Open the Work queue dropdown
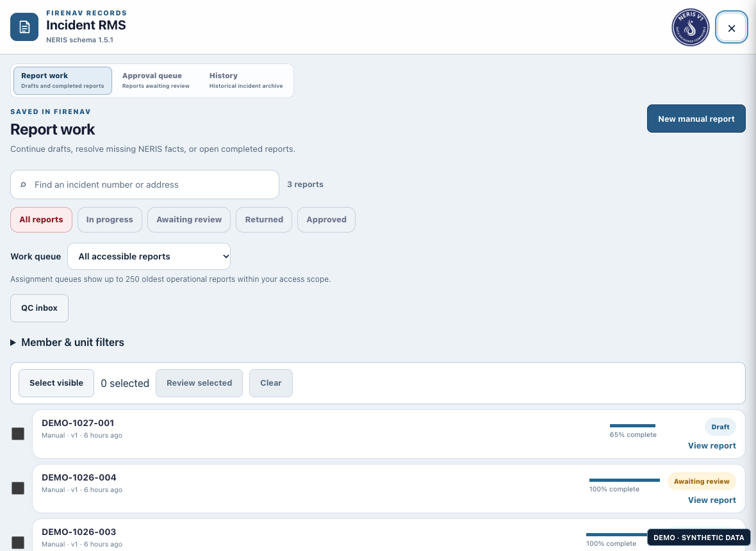This screenshot has width=756, height=551. (149, 256)
